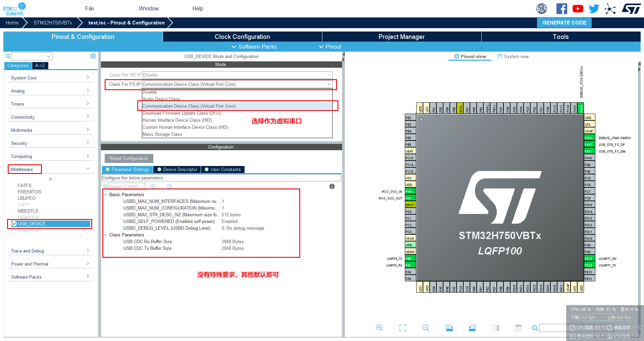The height and width of the screenshot is (341, 644).
Task: Select FATFS middleware item
Action: [x=24, y=185]
